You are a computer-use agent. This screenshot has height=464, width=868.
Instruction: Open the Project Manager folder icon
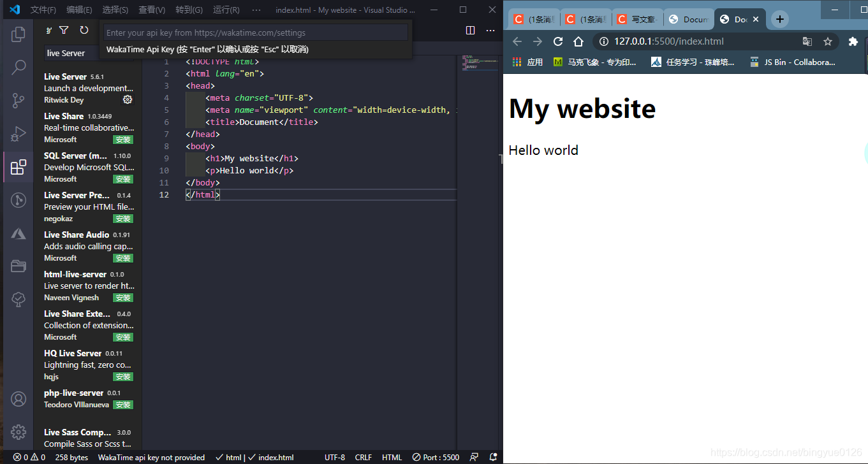pos(18,266)
